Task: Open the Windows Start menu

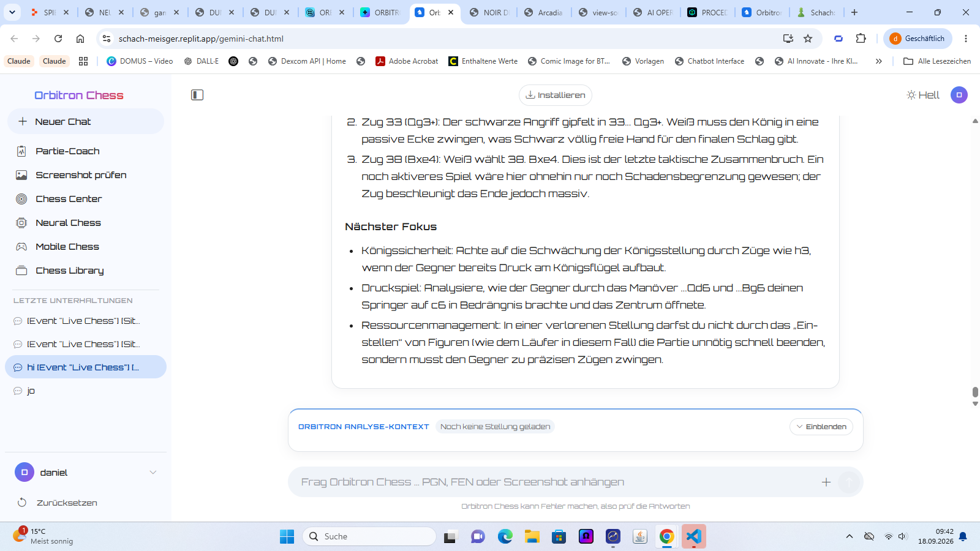Action: click(x=287, y=536)
